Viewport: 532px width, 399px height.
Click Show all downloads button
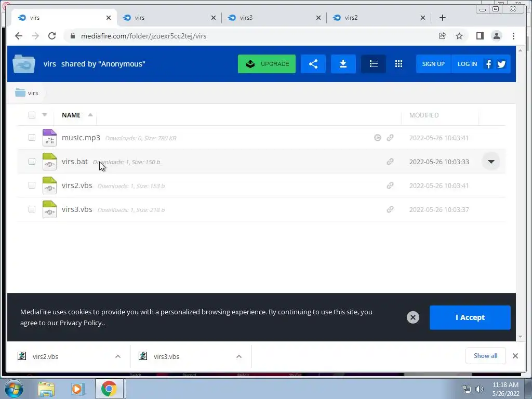coord(486,355)
